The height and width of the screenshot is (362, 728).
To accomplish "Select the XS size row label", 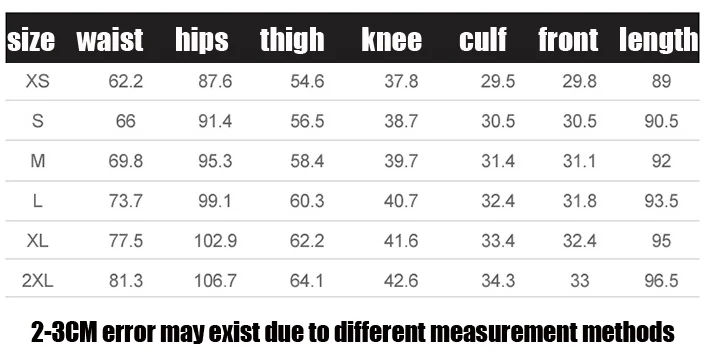I will pyautogui.click(x=37, y=81).
